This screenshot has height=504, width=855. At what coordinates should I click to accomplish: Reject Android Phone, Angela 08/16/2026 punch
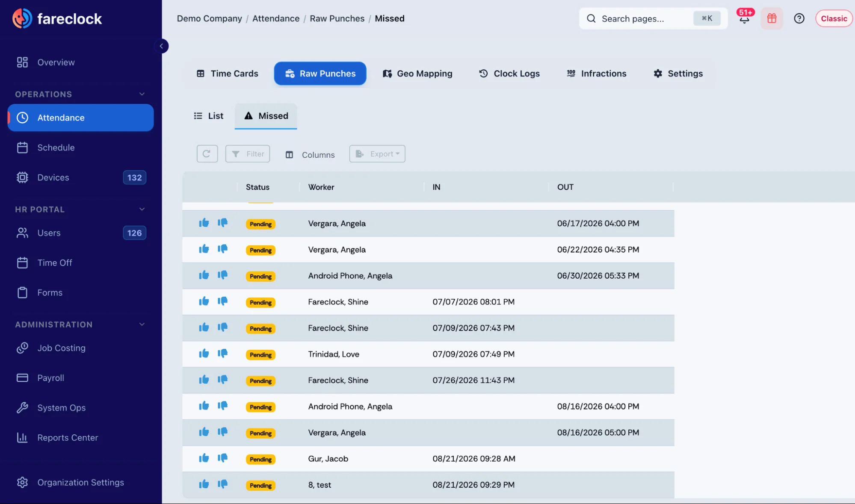222,406
